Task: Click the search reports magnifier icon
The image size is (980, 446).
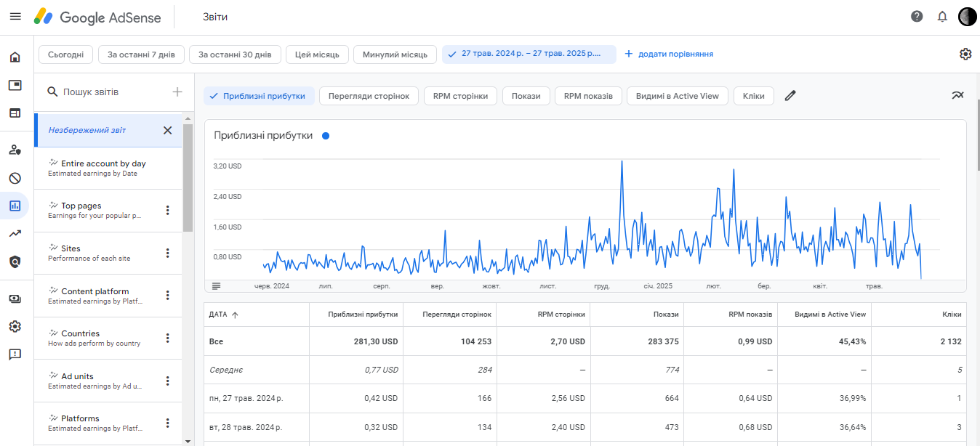Action: coord(52,92)
